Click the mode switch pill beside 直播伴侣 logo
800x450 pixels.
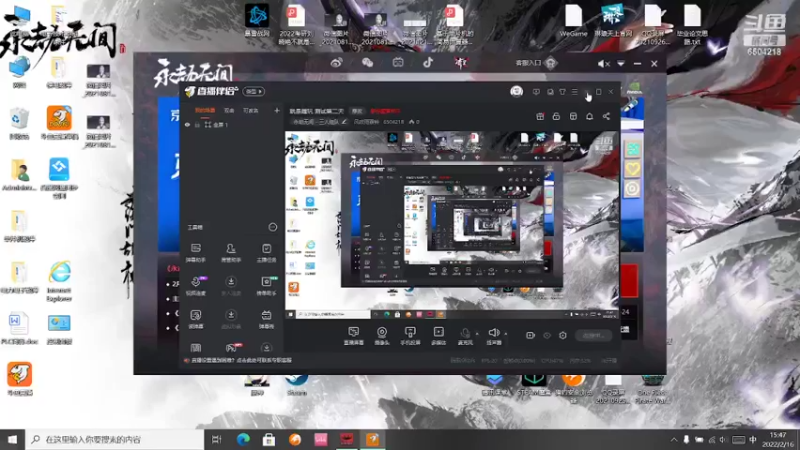[254, 91]
